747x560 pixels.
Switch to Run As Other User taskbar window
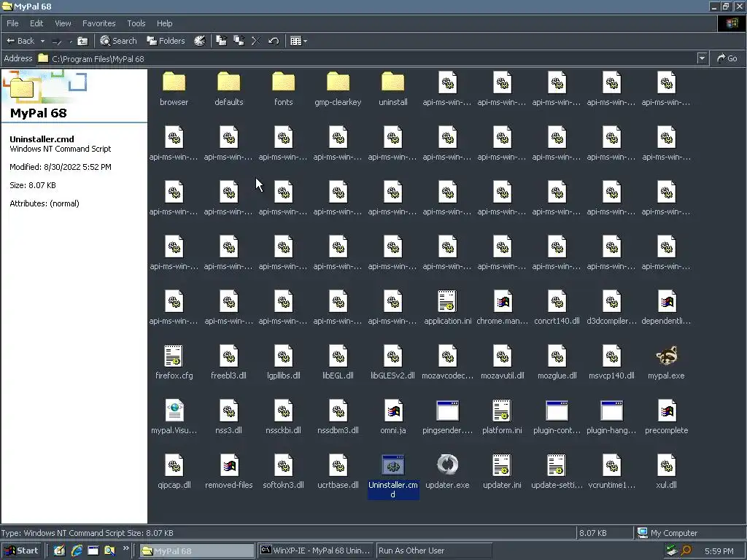(x=433, y=551)
